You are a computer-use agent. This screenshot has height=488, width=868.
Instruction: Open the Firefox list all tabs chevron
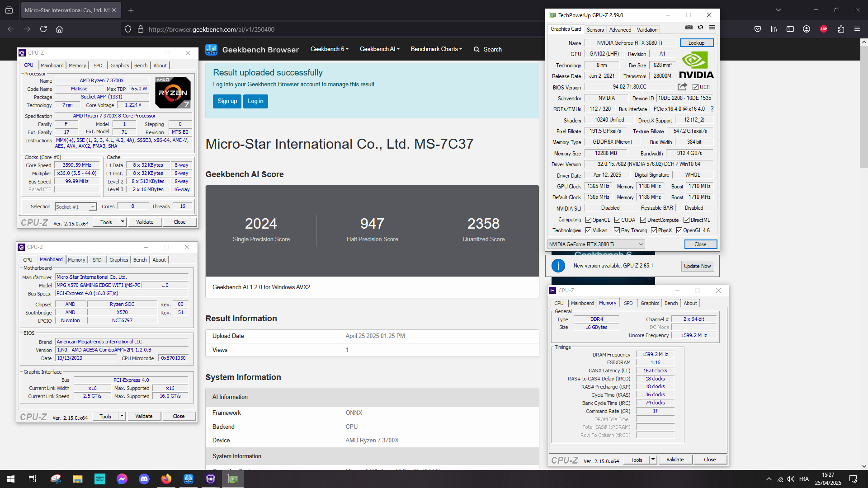point(778,10)
